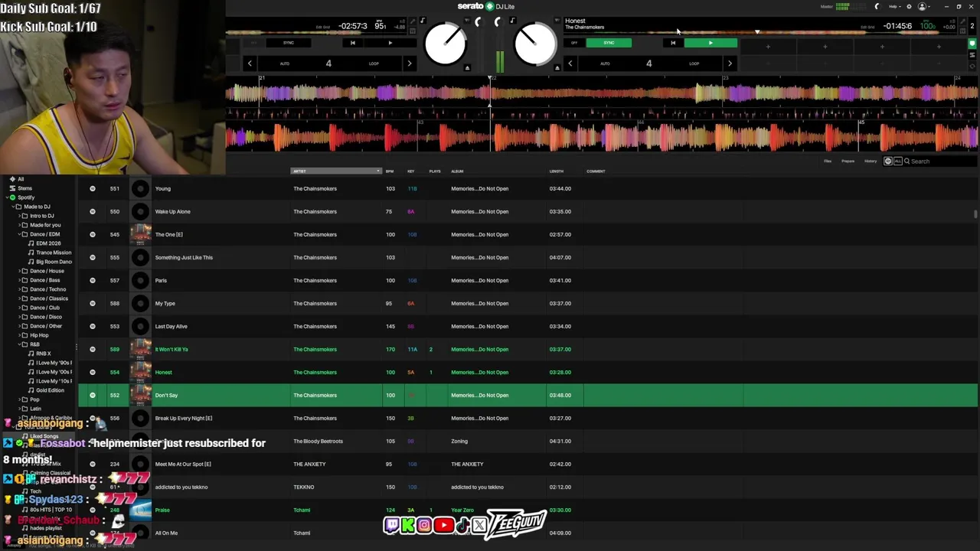Open the Files panel
Viewport: 980px width, 551px height.
point(828,161)
